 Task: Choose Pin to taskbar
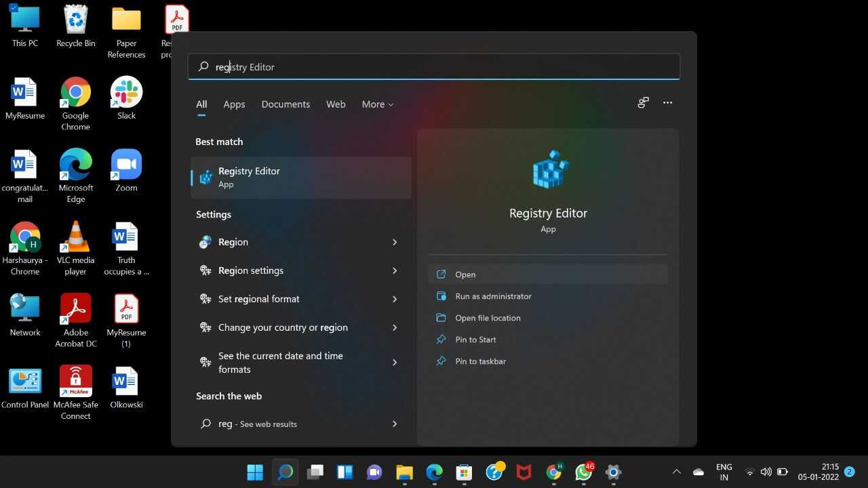tap(548, 361)
